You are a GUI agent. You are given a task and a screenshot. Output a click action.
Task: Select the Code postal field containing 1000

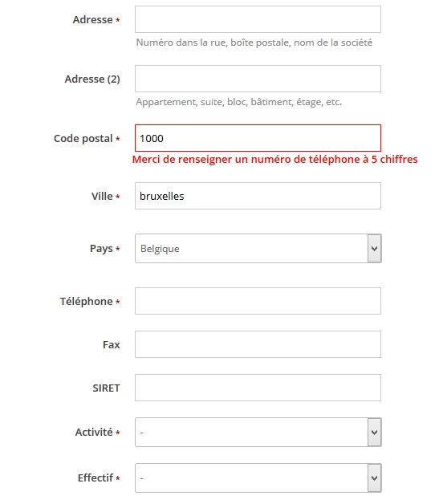(x=258, y=138)
